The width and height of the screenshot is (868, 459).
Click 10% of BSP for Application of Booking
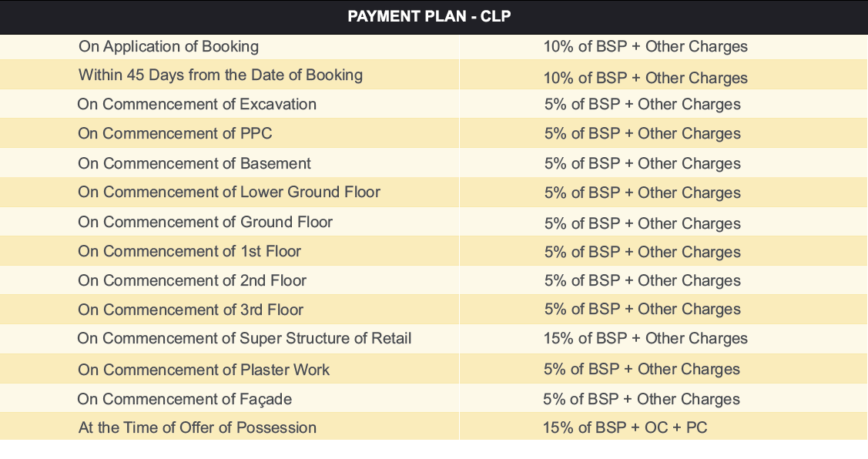click(x=645, y=46)
